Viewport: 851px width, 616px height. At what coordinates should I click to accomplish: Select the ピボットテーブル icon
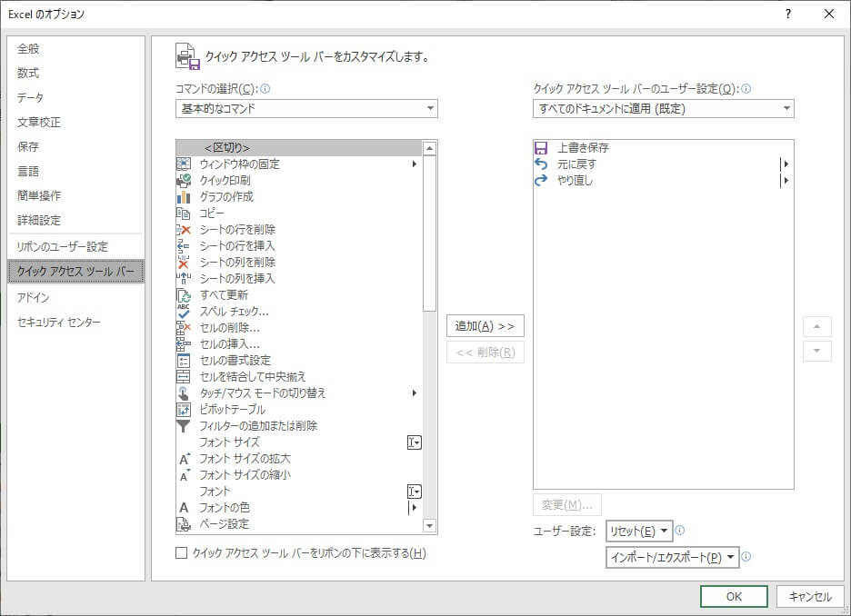point(184,410)
